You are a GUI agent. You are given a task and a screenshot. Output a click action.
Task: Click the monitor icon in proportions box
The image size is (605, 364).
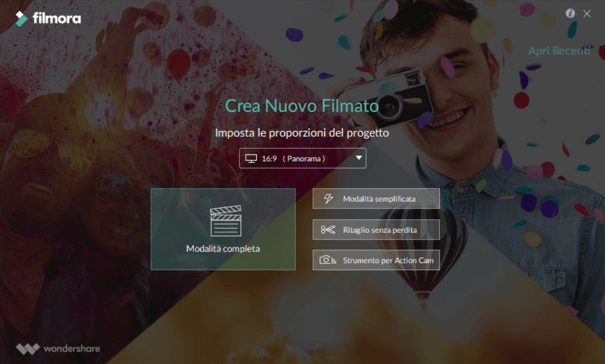coord(251,158)
